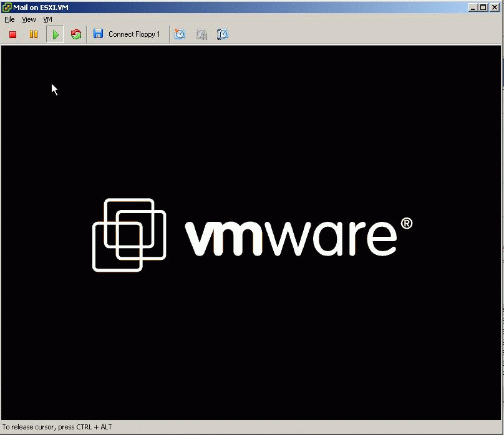Suspend the VM with the pause icon
Image resolution: width=504 pixels, height=435 pixels.
(34, 34)
